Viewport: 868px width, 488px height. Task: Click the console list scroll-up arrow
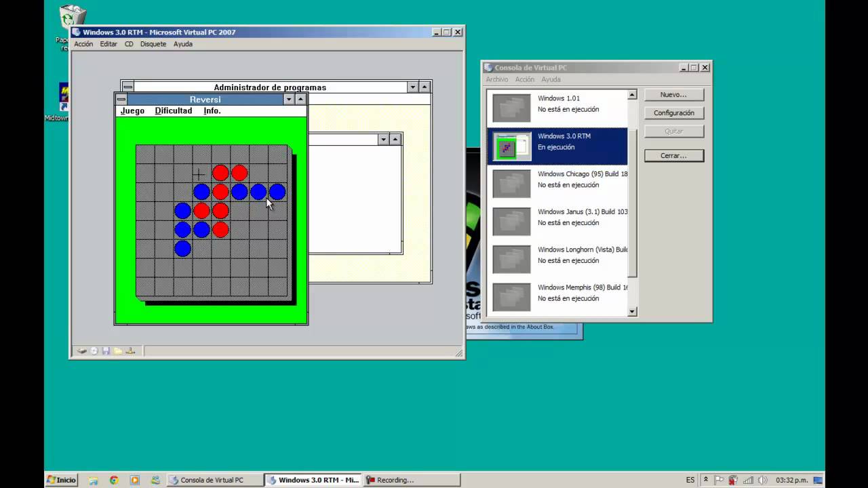point(632,95)
